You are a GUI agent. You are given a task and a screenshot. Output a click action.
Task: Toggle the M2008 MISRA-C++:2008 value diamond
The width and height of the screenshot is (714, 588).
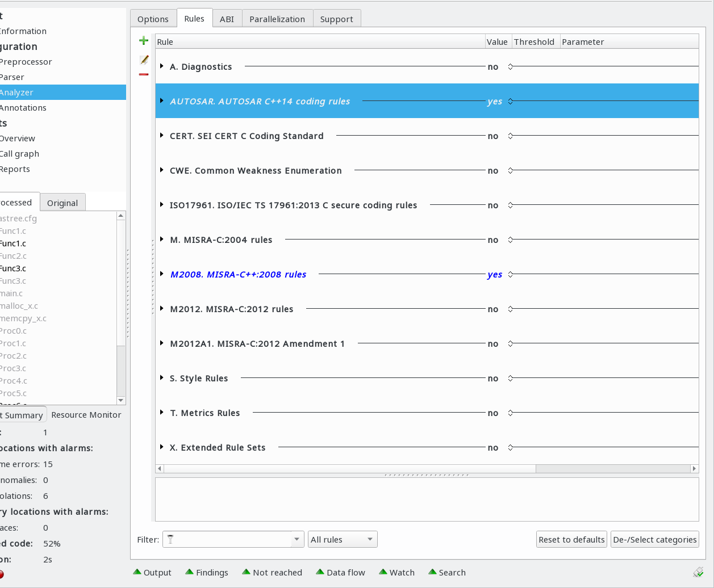(x=510, y=274)
